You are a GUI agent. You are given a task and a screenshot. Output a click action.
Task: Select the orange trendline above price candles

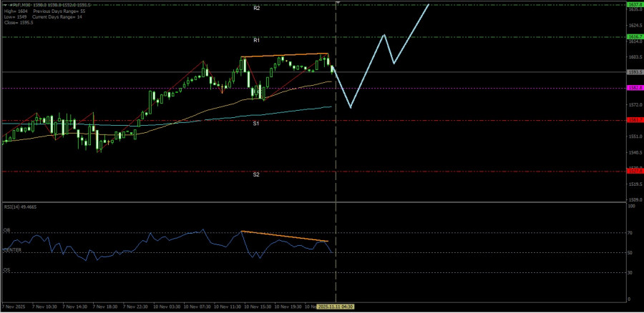285,55
